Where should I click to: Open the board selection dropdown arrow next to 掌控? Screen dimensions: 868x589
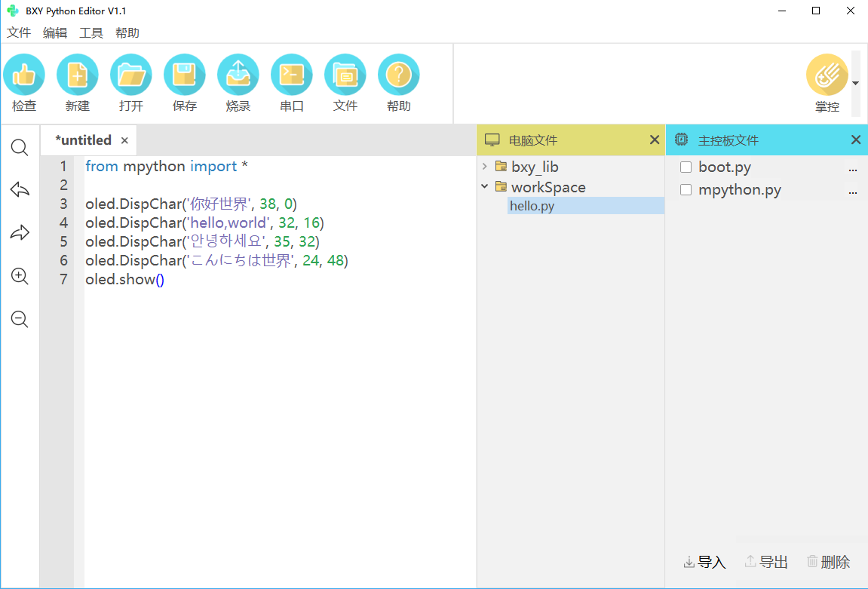click(855, 84)
